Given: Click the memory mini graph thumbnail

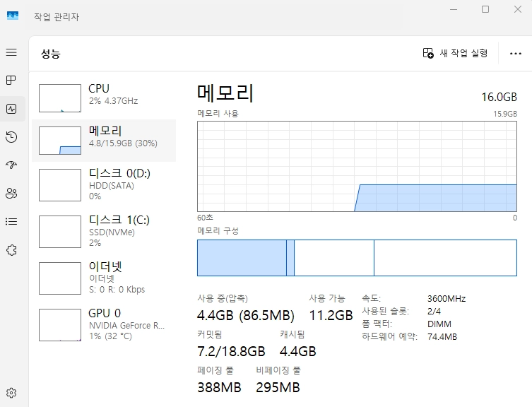Looking at the screenshot, I should coord(60,141).
